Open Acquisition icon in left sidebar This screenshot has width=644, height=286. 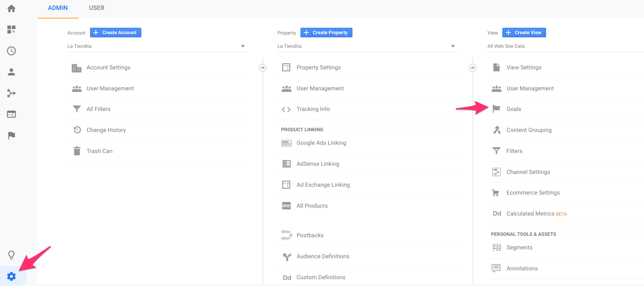pos(11,93)
